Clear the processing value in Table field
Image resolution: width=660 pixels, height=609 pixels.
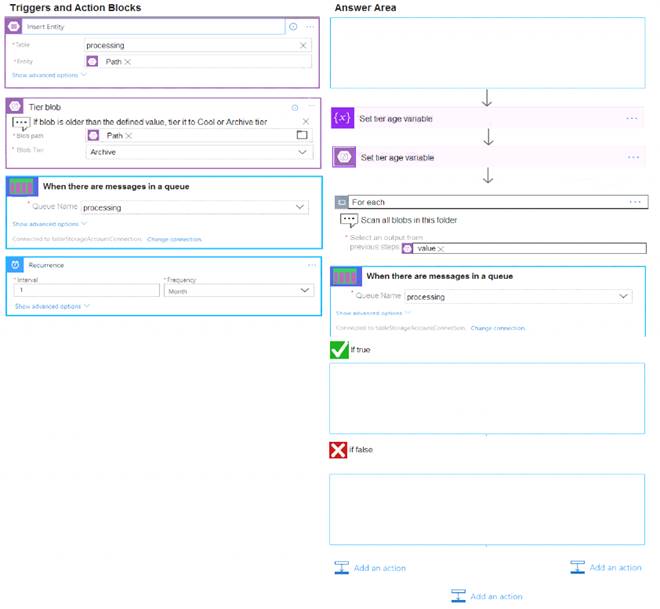pos(303,45)
